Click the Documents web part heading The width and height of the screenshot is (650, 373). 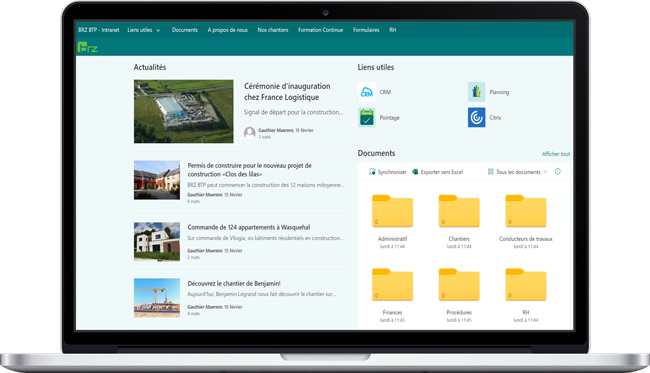click(x=376, y=153)
